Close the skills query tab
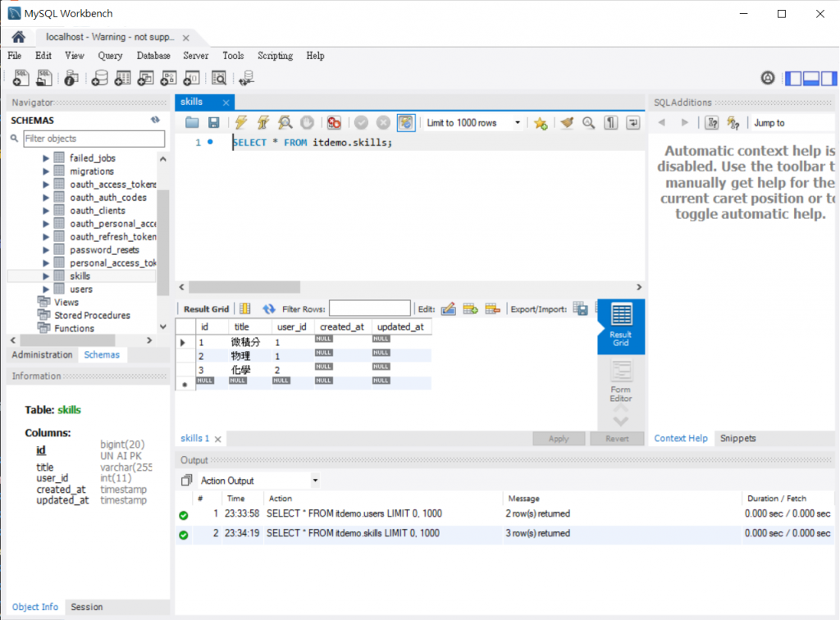 coord(226,103)
